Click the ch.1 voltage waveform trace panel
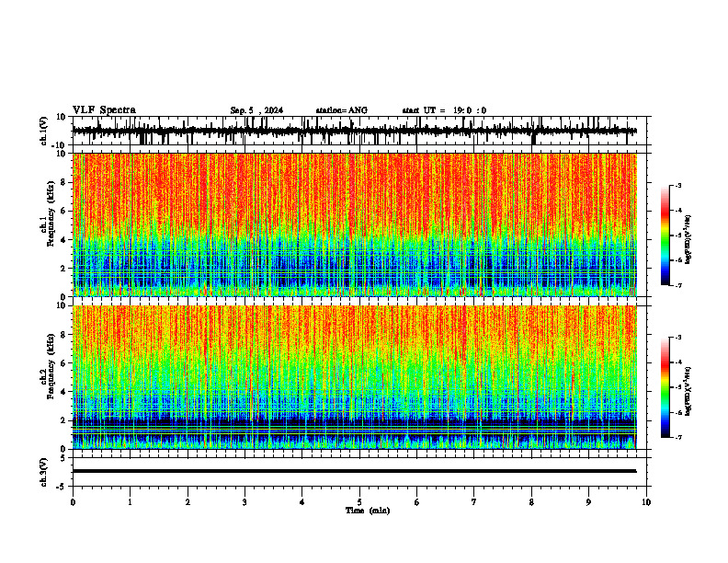 coord(361,131)
